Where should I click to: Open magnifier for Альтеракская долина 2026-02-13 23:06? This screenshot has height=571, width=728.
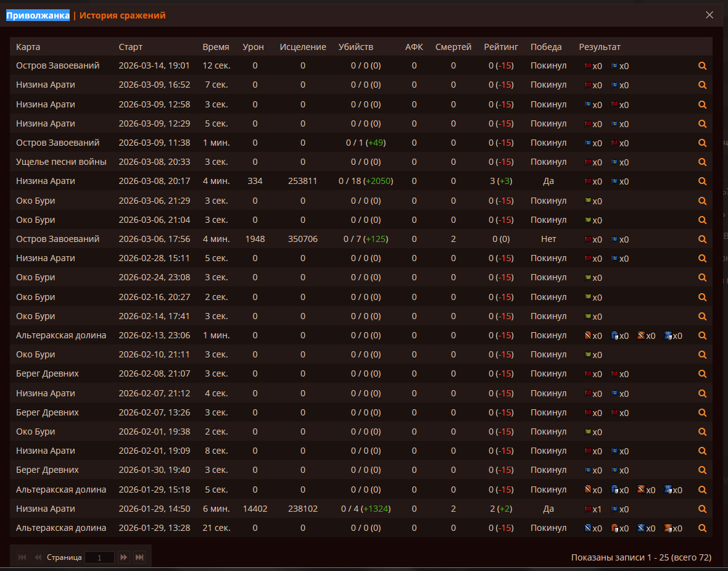[x=702, y=336]
